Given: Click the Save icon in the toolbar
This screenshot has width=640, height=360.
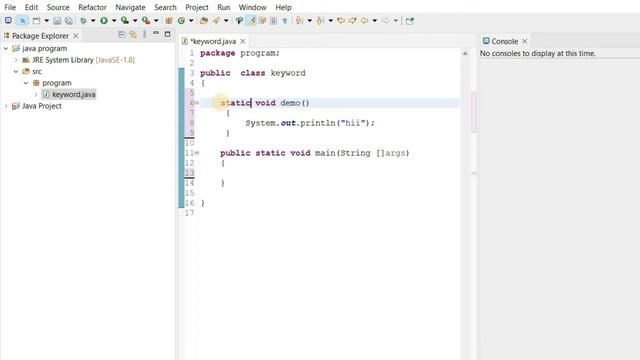Looking at the screenshot, I should (x=57, y=20).
